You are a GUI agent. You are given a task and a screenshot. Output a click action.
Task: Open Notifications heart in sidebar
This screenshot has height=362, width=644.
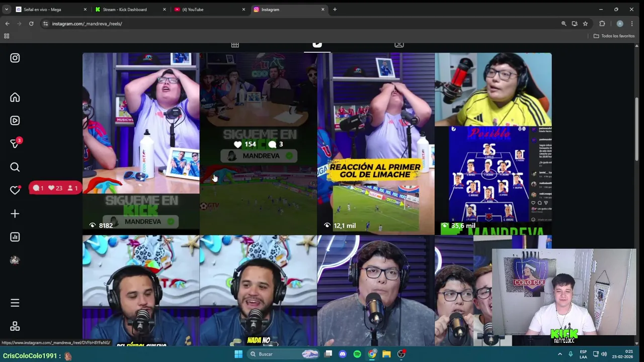15,190
